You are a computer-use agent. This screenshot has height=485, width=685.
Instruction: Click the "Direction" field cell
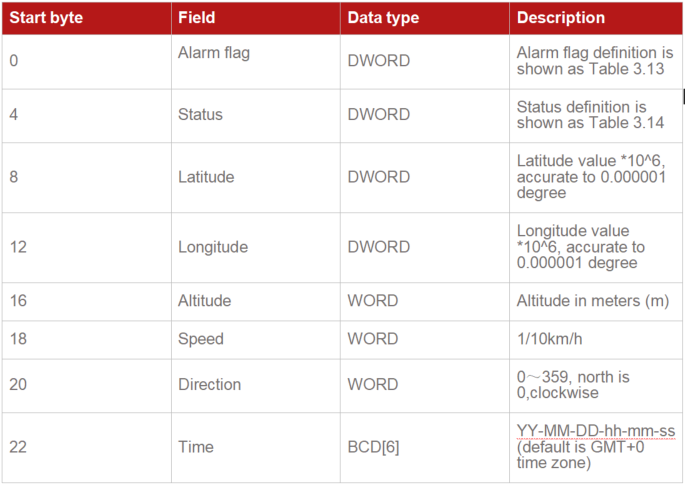pyautogui.click(x=209, y=385)
